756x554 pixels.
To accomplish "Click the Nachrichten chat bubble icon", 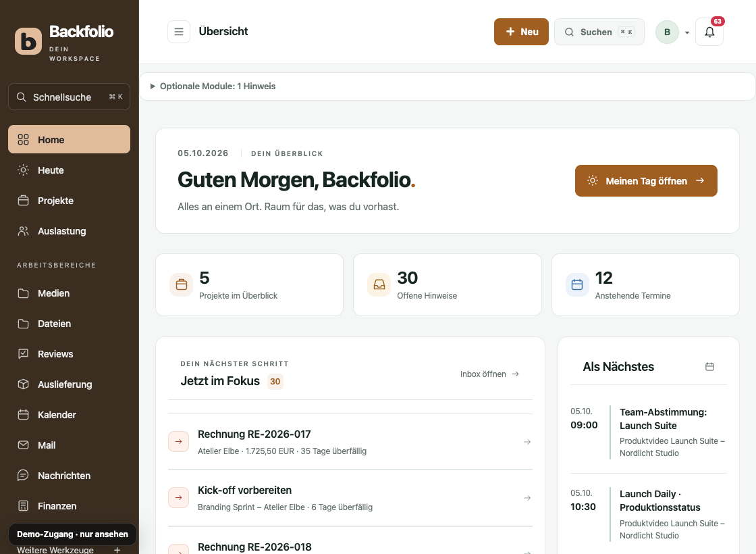I will pos(23,476).
